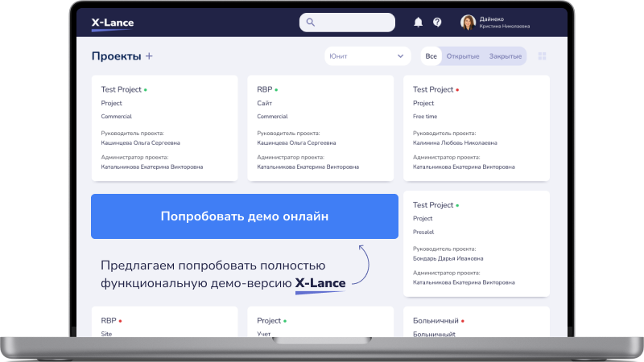Screen dimensions: 644x362
Task: Open the Юнит dropdown
Action: (368, 56)
